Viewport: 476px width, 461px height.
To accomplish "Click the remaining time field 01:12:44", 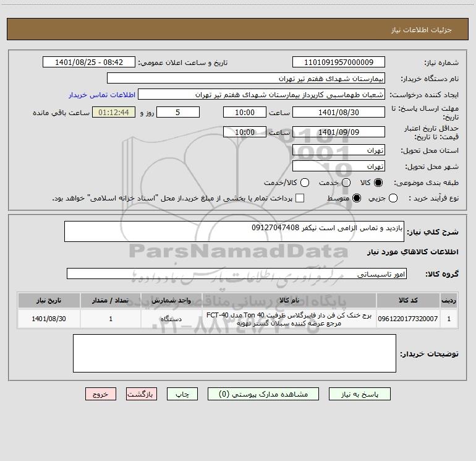I will point(114,112).
